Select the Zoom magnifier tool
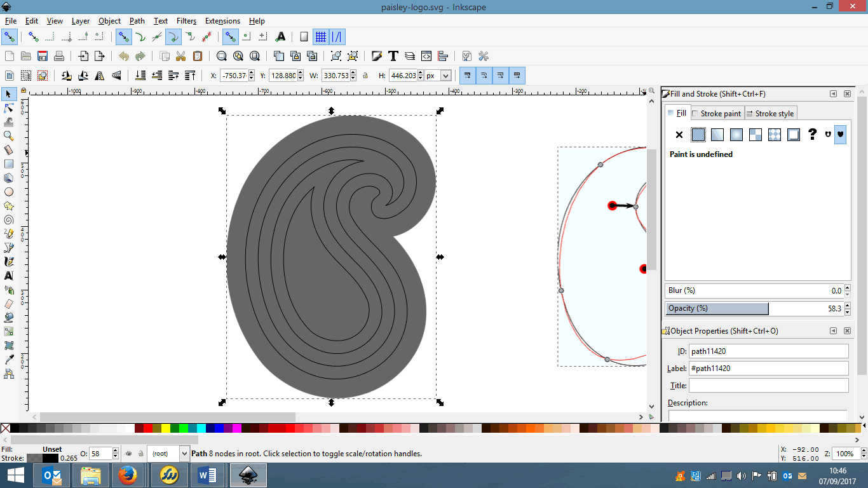 click(x=9, y=136)
